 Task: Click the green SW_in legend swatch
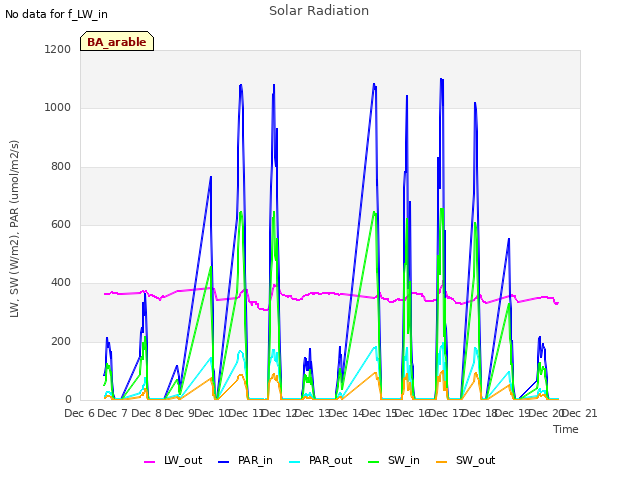click(373, 462)
